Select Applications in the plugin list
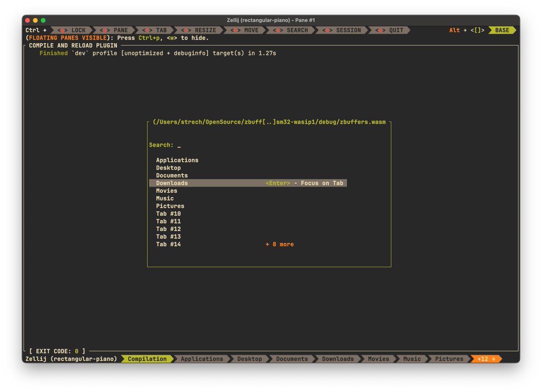The width and height of the screenshot is (542, 392). (177, 160)
